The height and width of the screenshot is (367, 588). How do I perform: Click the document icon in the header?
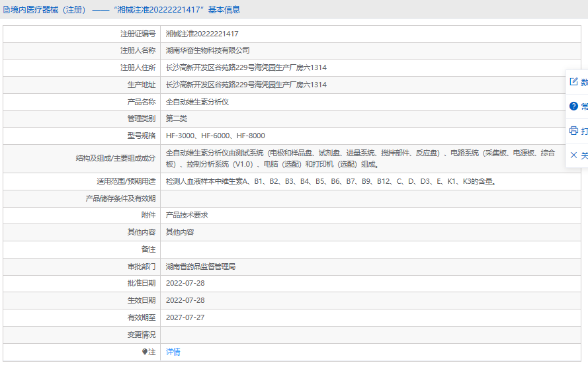click(6, 10)
